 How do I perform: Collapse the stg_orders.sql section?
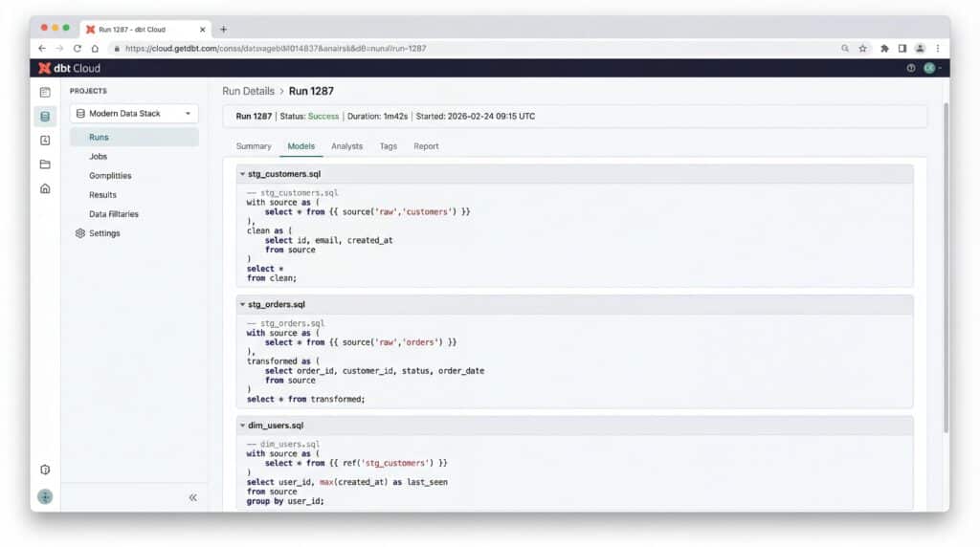point(242,305)
